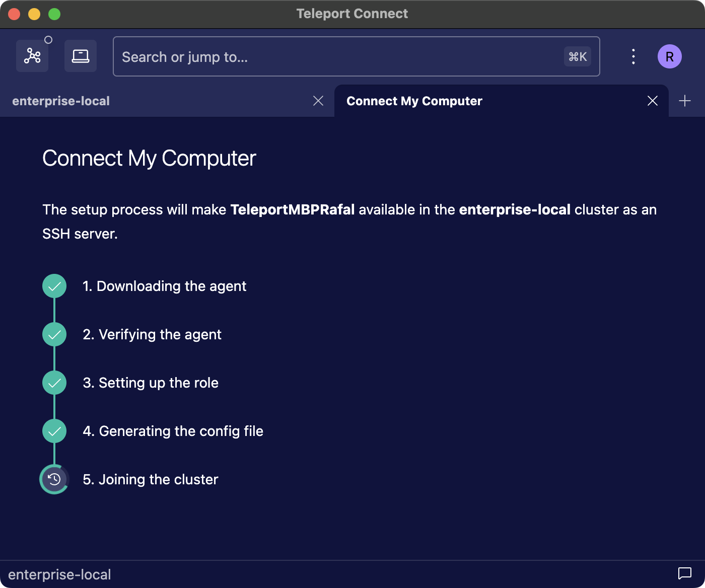The height and width of the screenshot is (588, 705).
Task: Click enterprise-local in the bottom status bar
Action: point(60,574)
